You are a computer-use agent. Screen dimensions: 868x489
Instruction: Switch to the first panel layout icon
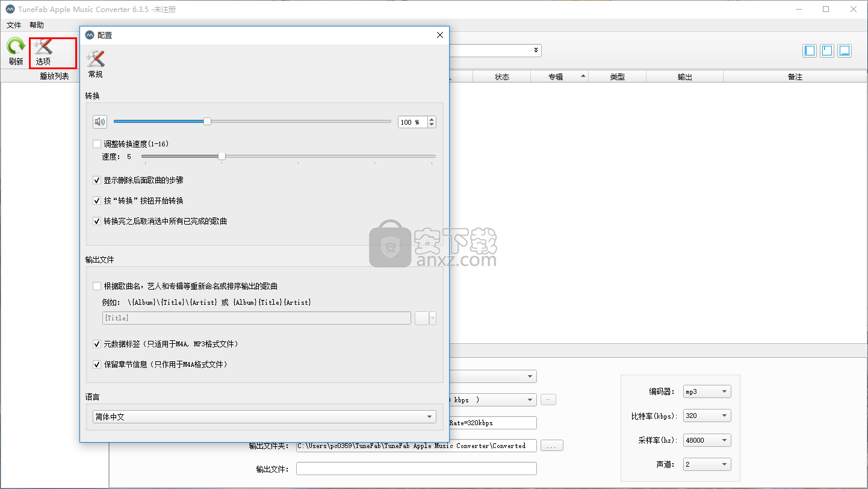point(810,51)
